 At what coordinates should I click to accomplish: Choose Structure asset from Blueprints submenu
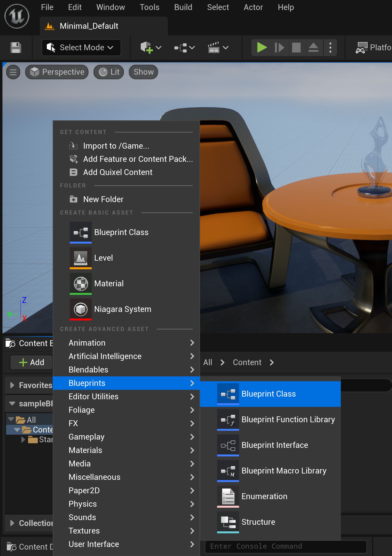tap(258, 522)
